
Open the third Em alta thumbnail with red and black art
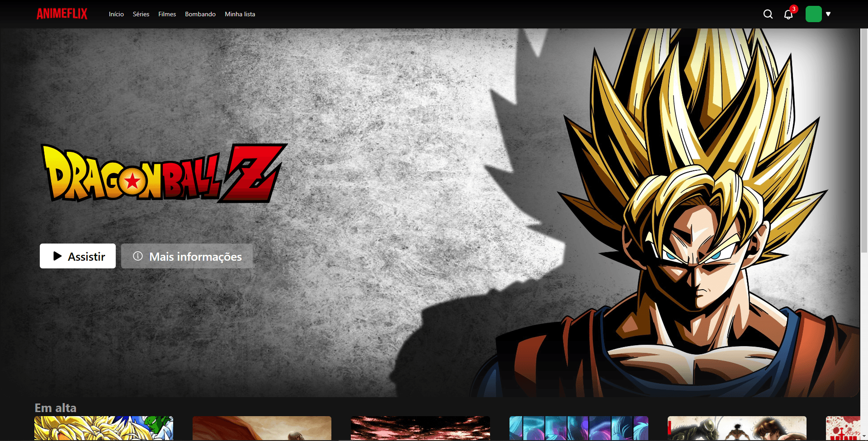tap(420, 428)
